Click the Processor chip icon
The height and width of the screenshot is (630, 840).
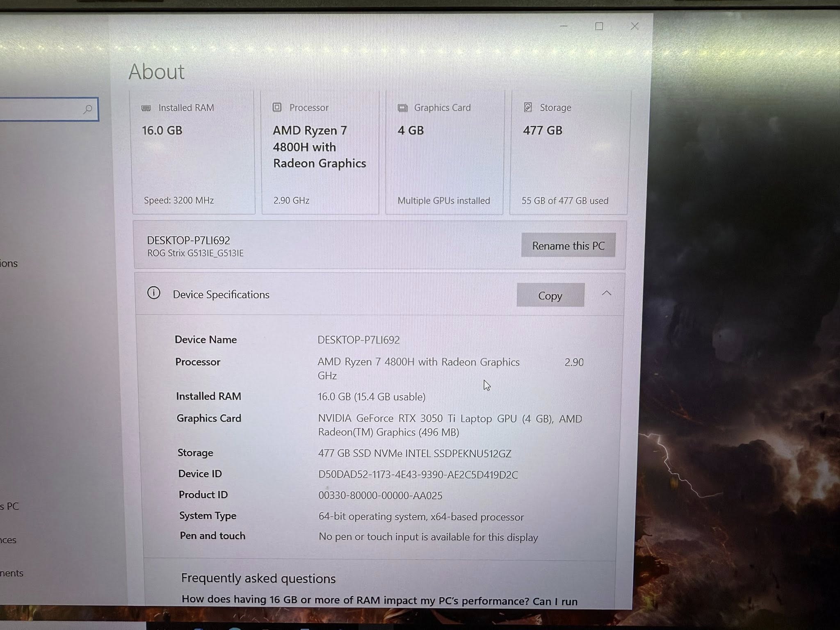tap(277, 107)
